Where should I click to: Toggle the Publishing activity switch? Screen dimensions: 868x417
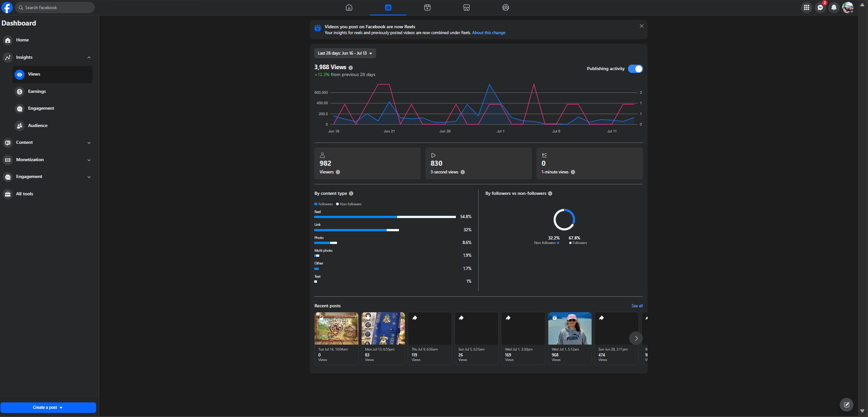point(635,69)
